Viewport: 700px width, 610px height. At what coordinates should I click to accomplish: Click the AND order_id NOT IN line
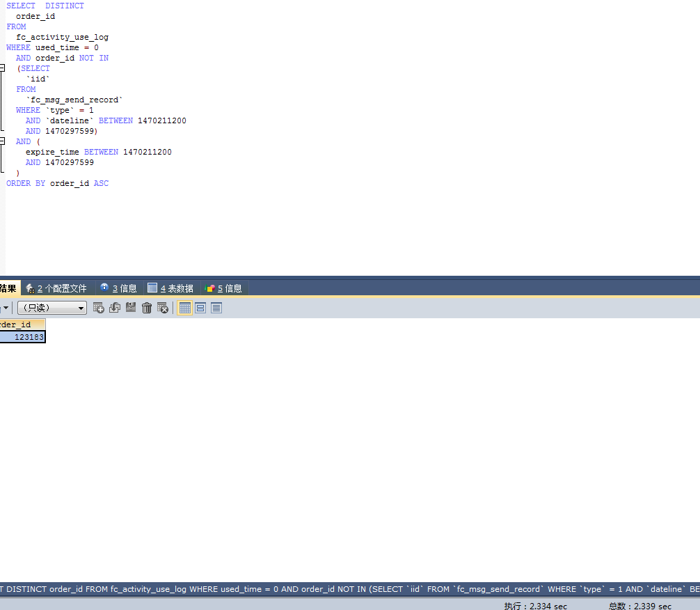pyautogui.click(x=62, y=58)
